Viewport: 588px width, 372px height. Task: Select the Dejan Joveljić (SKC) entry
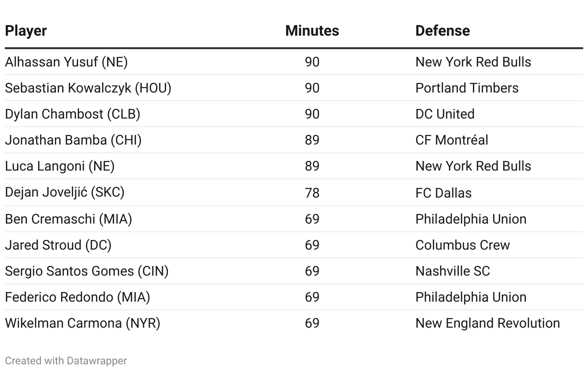[x=65, y=193]
